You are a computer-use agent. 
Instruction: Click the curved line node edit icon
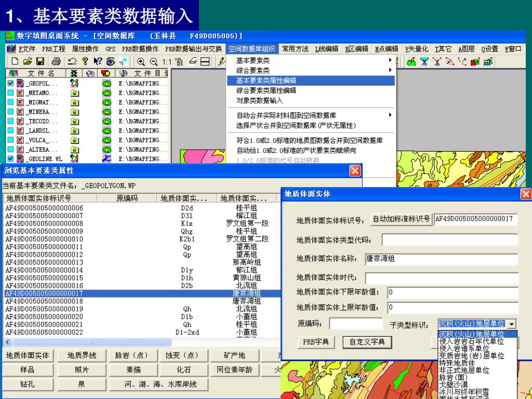pyautogui.click(x=449, y=61)
